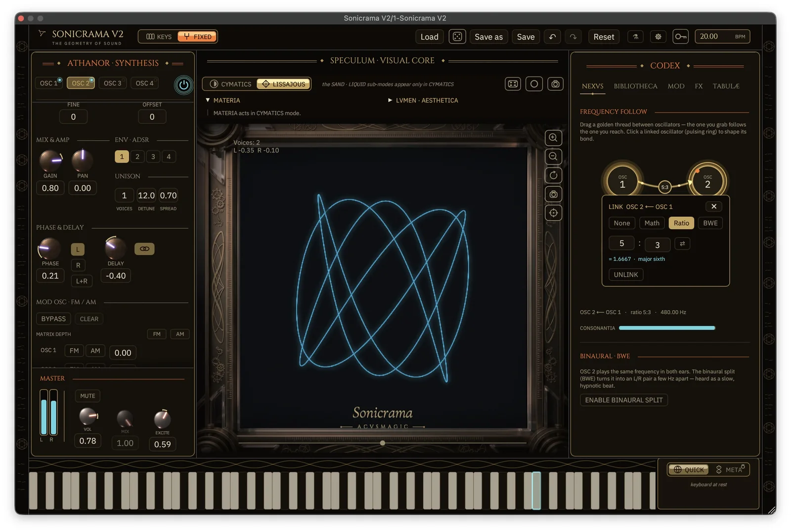The image size is (791, 532).
Task: Click the key license icon
Action: click(x=681, y=37)
